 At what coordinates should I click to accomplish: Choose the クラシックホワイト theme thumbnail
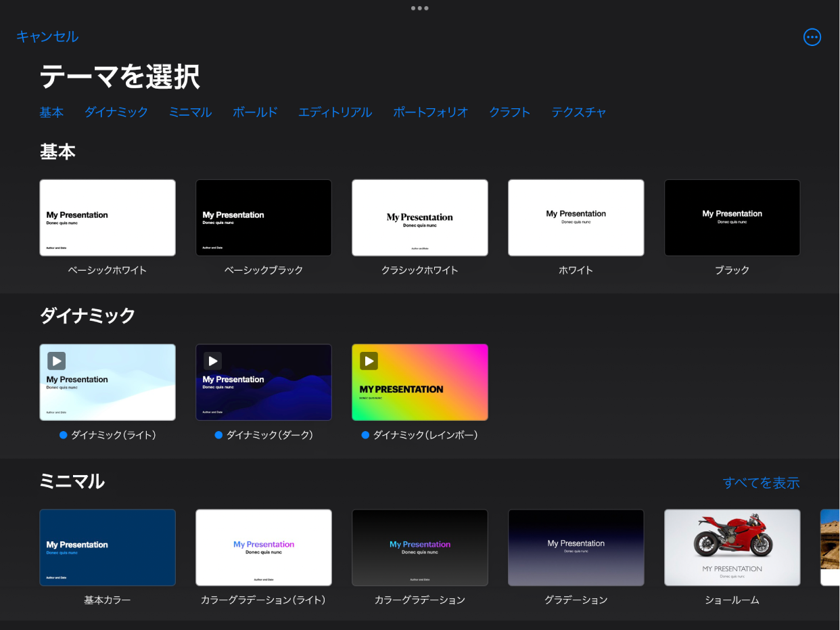pyautogui.click(x=420, y=218)
